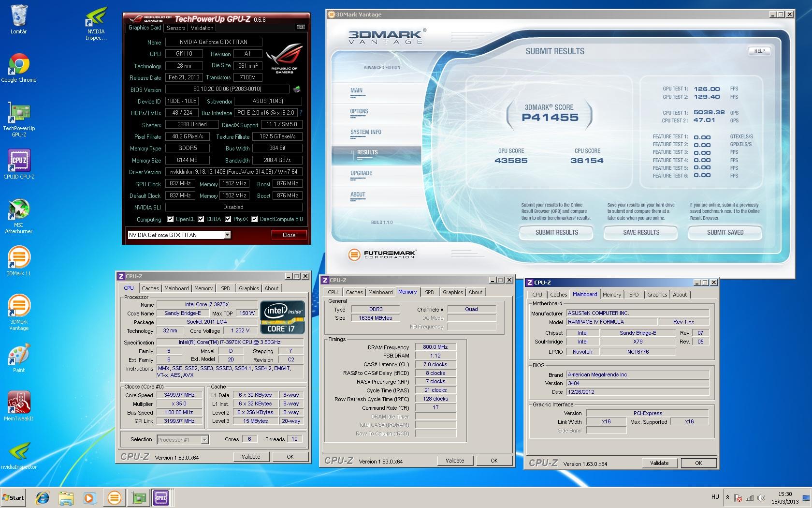Click the HU input language indicator

pyautogui.click(x=715, y=497)
